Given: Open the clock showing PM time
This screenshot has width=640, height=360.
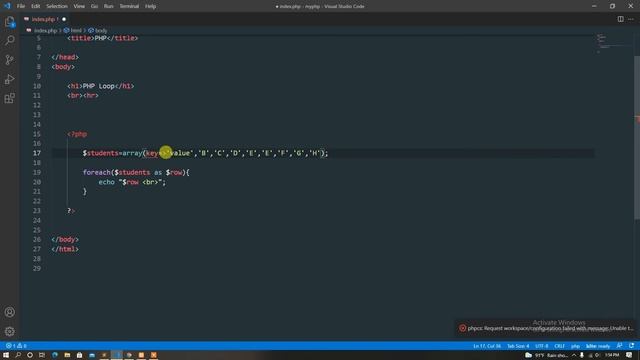Looking at the screenshot, I should (x=612, y=356).
